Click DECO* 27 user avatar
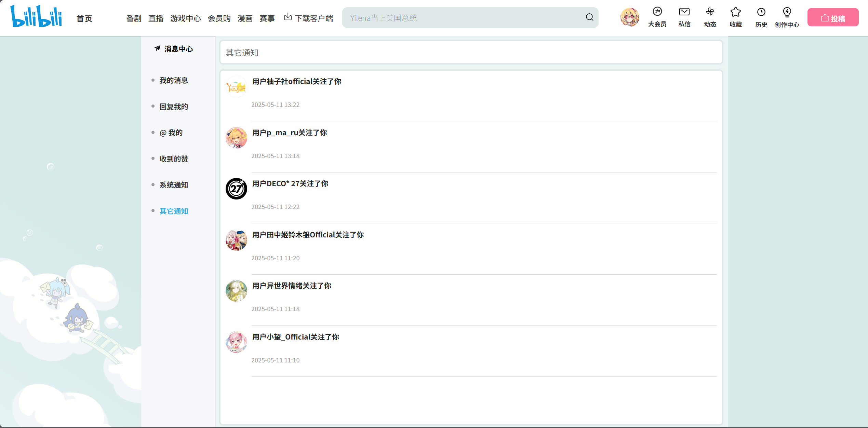 (x=236, y=189)
